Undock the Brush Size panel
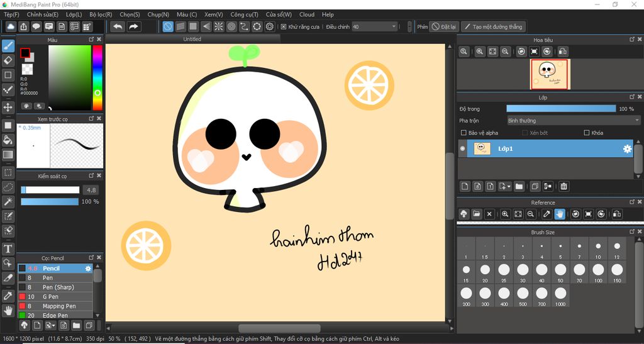Screen dimensions: 644x344 point(632,231)
